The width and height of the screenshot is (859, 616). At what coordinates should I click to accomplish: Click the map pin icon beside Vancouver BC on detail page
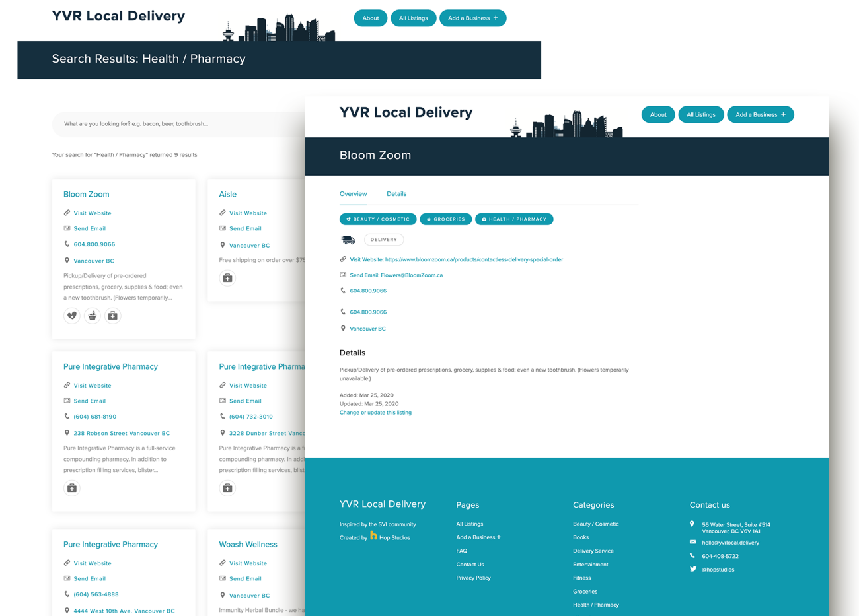pos(343,328)
